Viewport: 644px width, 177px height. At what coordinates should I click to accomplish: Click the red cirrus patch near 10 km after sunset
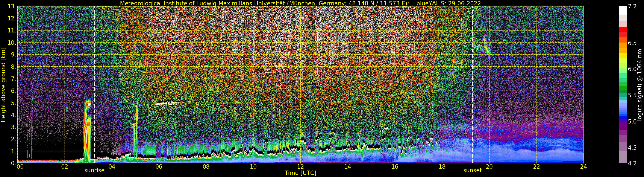click(x=484, y=38)
